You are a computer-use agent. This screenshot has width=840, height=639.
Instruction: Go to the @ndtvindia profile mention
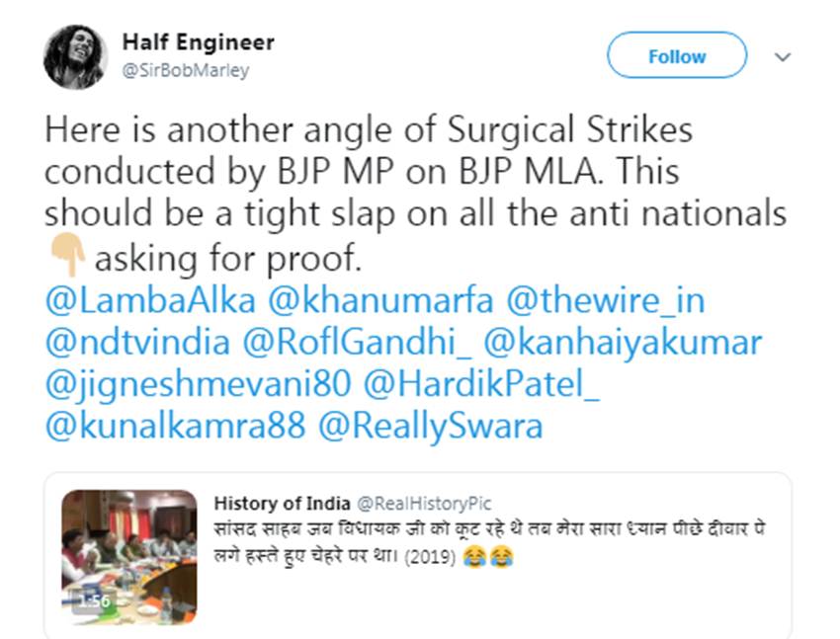(x=137, y=343)
